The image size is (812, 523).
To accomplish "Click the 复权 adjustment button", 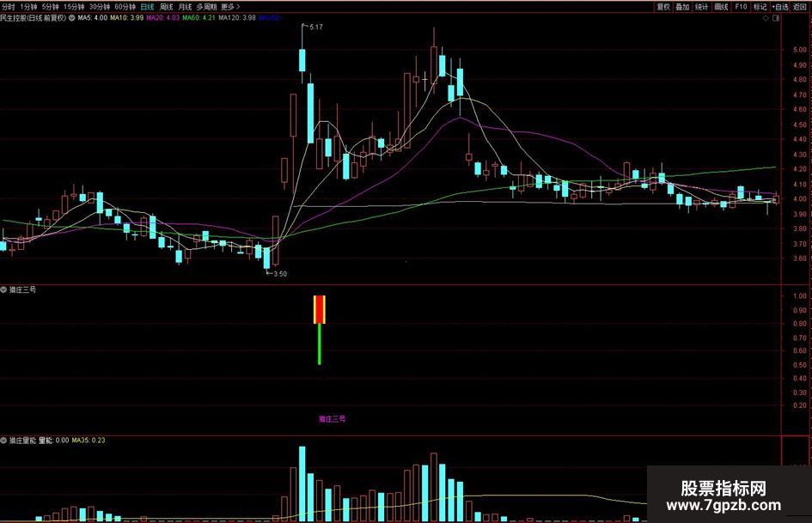I will point(663,7).
